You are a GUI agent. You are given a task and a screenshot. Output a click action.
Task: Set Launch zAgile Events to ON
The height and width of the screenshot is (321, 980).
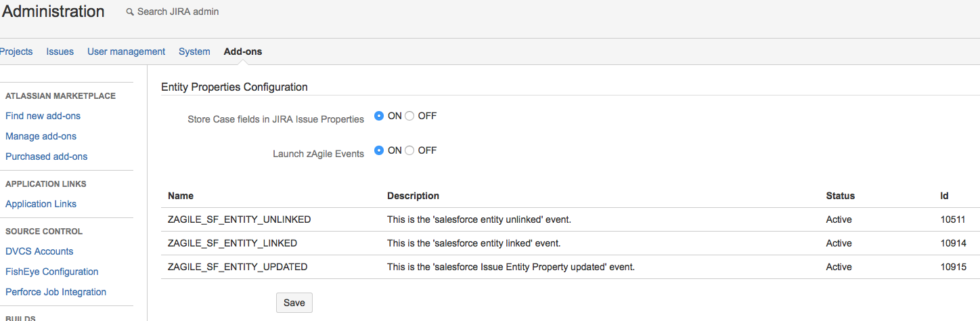379,150
